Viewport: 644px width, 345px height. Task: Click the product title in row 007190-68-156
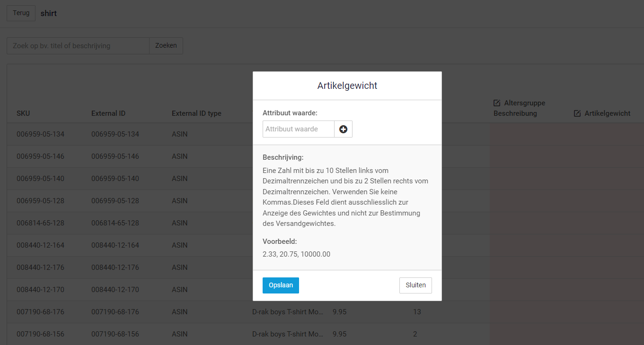[288, 334]
